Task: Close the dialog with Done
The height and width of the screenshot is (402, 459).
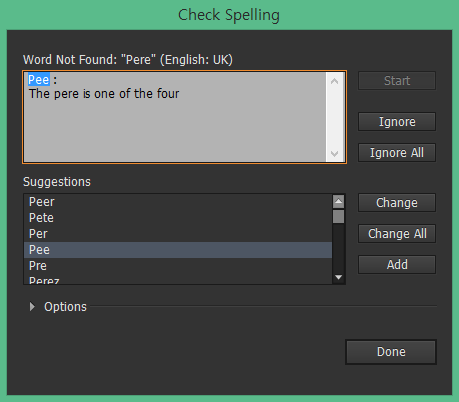Action: 391,352
